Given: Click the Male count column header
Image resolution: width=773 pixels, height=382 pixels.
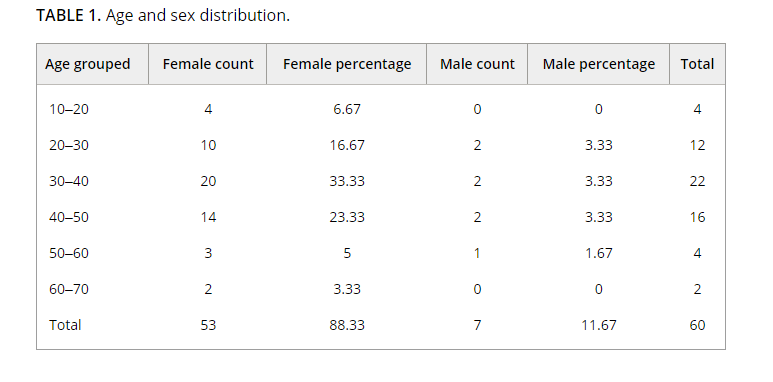Looking at the screenshot, I should tap(477, 64).
